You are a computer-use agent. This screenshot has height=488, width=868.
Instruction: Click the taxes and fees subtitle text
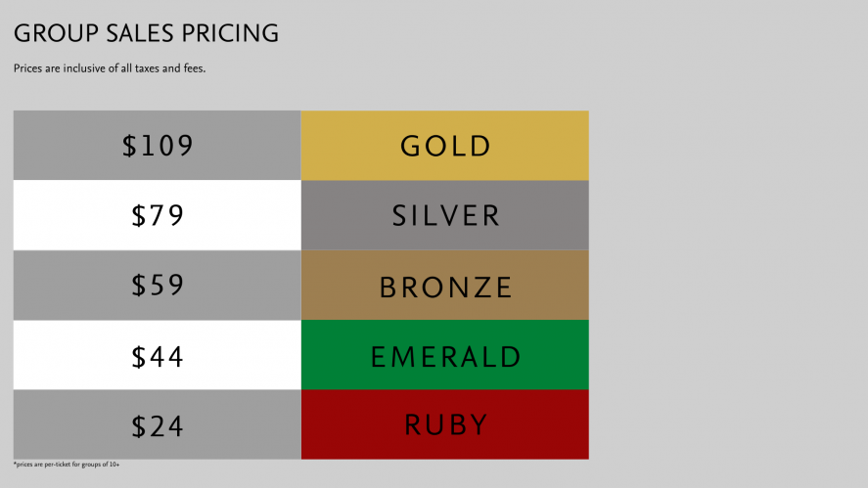pyautogui.click(x=110, y=68)
